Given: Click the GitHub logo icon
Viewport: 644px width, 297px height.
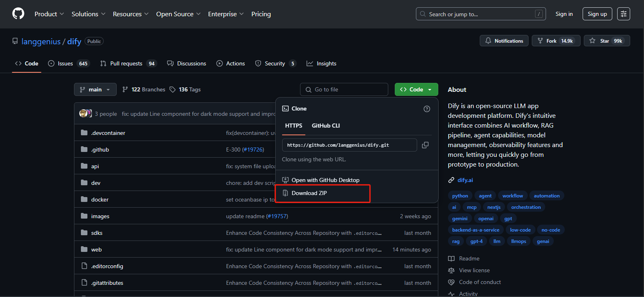Looking at the screenshot, I should pos(18,14).
